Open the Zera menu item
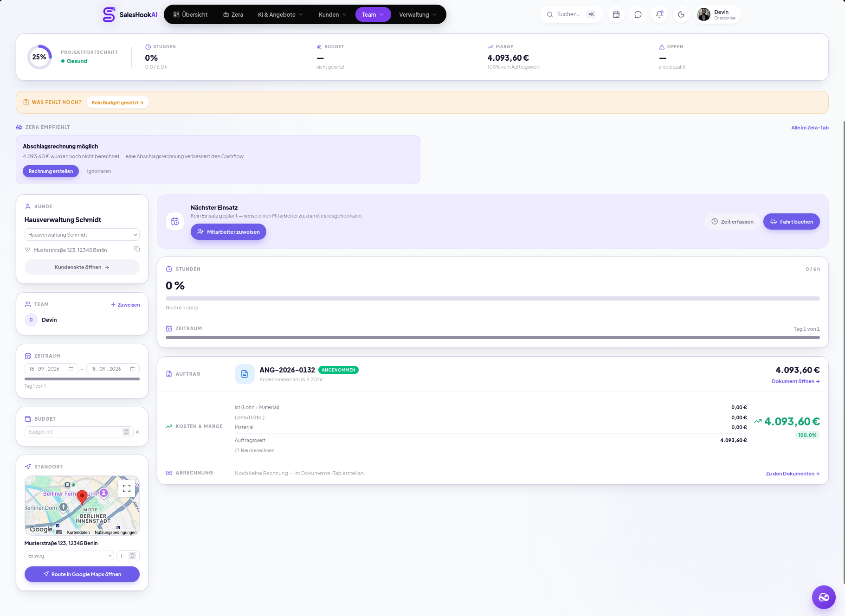This screenshot has width=845, height=616. click(233, 14)
